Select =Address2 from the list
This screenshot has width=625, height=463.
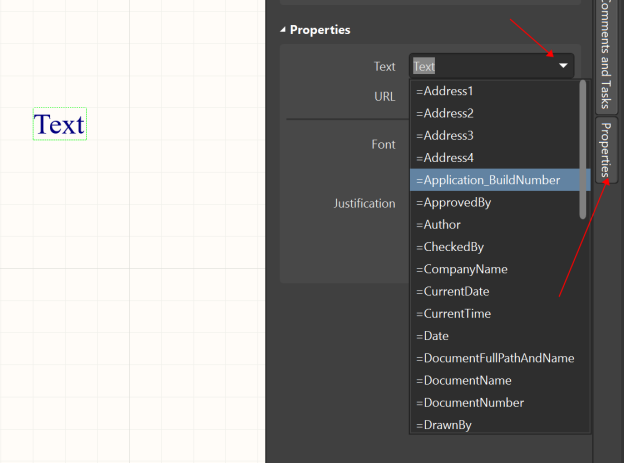[x=445, y=113]
